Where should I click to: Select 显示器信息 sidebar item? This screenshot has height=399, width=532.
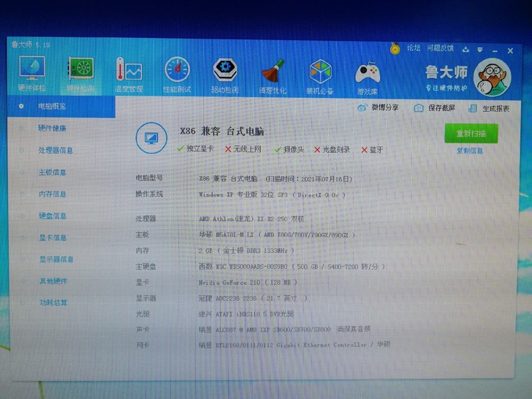[56, 259]
